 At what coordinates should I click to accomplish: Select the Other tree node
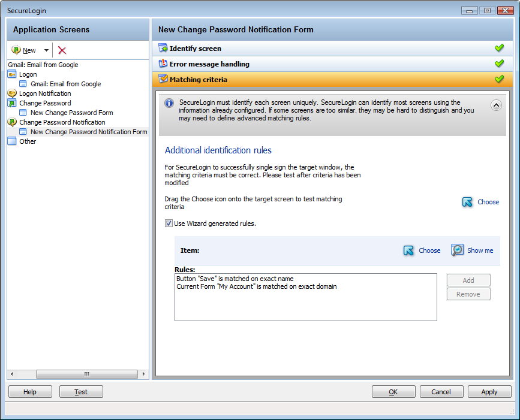pos(28,141)
